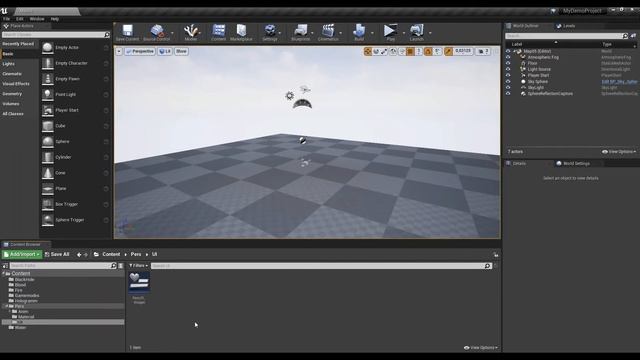Click the Cone geometry icon
This screenshot has height=360, width=640.
(48, 173)
